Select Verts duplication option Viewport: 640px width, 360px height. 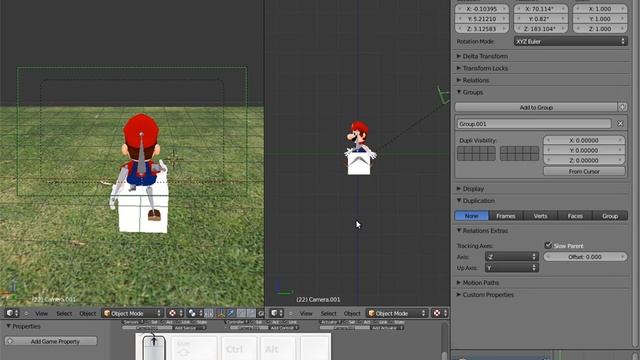tap(540, 216)
